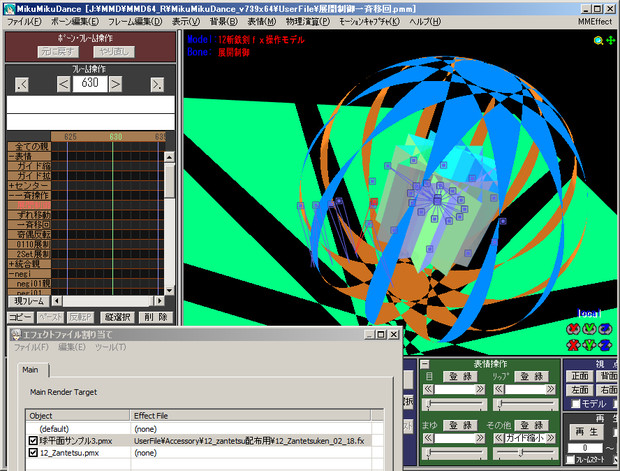Collapse the 表情操作 panel minus button
Screen dimensions: 620x471
(x=425, y=364)
